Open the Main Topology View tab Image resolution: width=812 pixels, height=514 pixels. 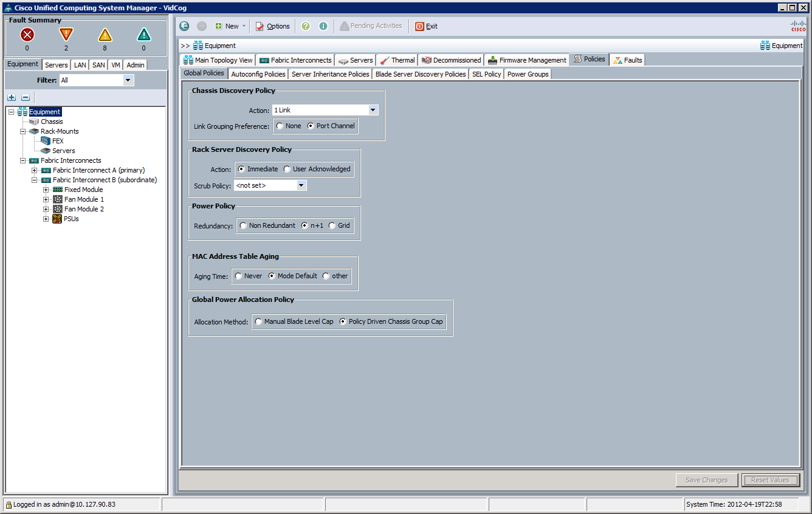tap(218, 60)
